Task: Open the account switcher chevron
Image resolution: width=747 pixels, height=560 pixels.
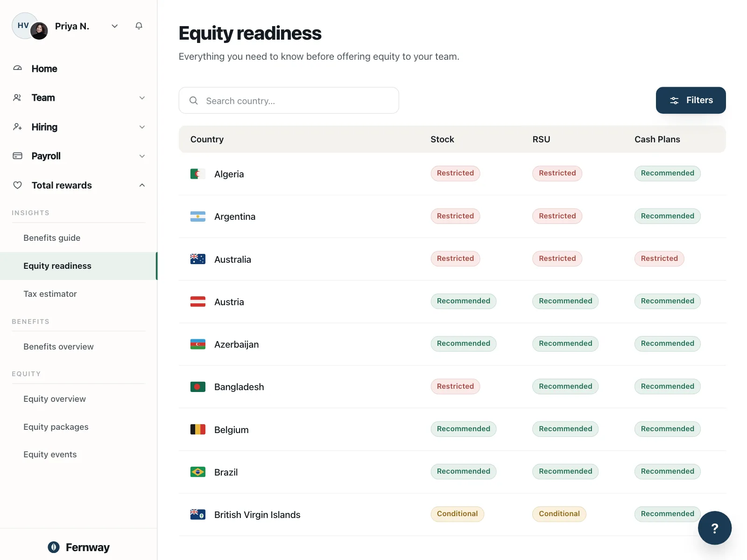Action: tap(115, 26)
